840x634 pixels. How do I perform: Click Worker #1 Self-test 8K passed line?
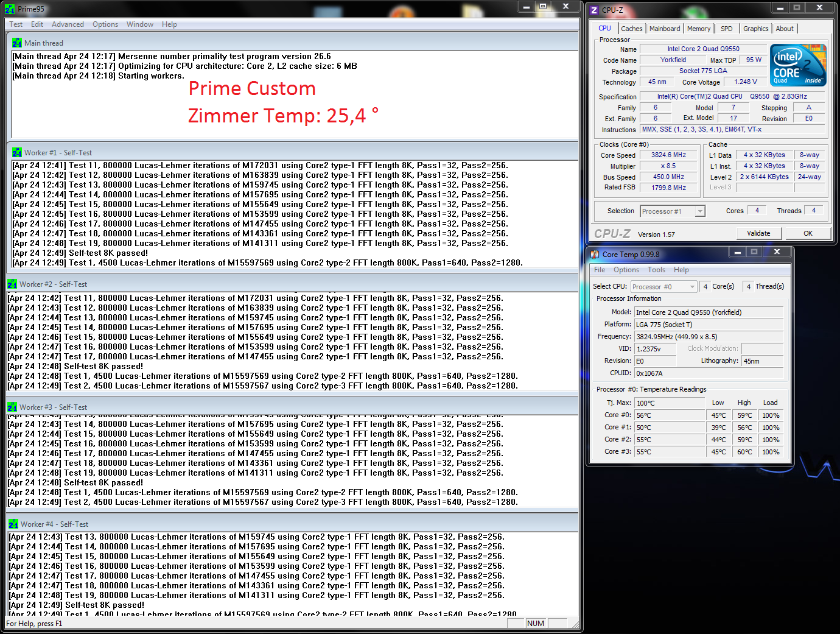pyautogui.click(x=80, y=253)
